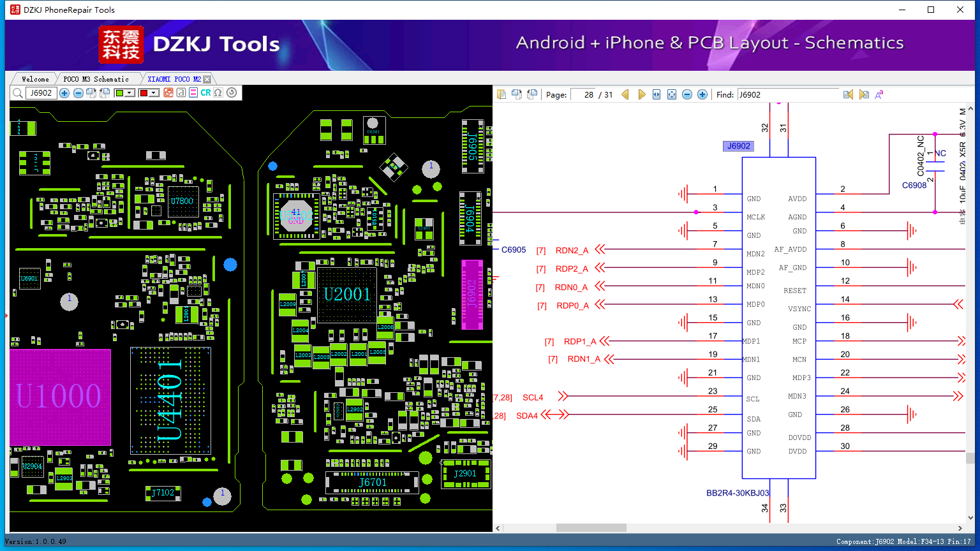Select the J2901 connector on the PCB
The image size is (980, 551).
point(465,473)
